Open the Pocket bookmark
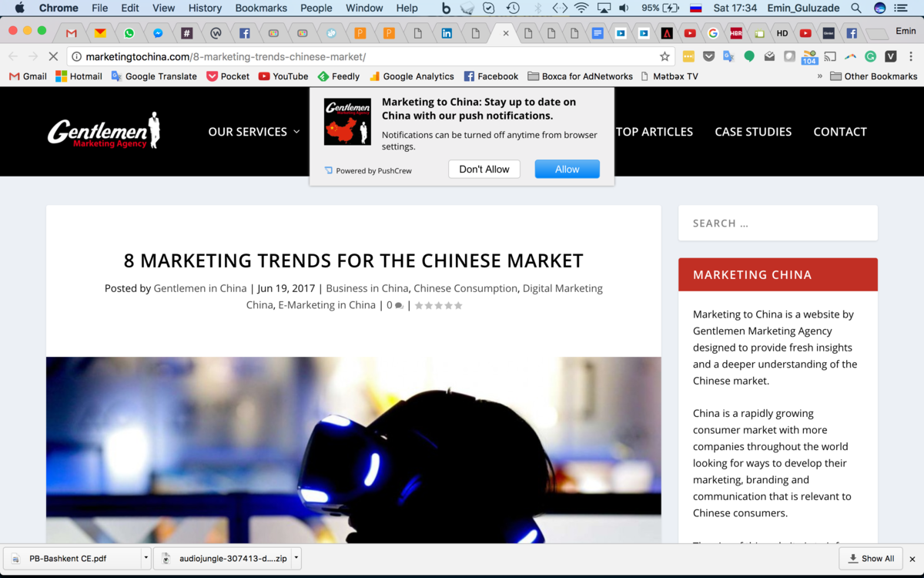924x578 pixels. 228,76
